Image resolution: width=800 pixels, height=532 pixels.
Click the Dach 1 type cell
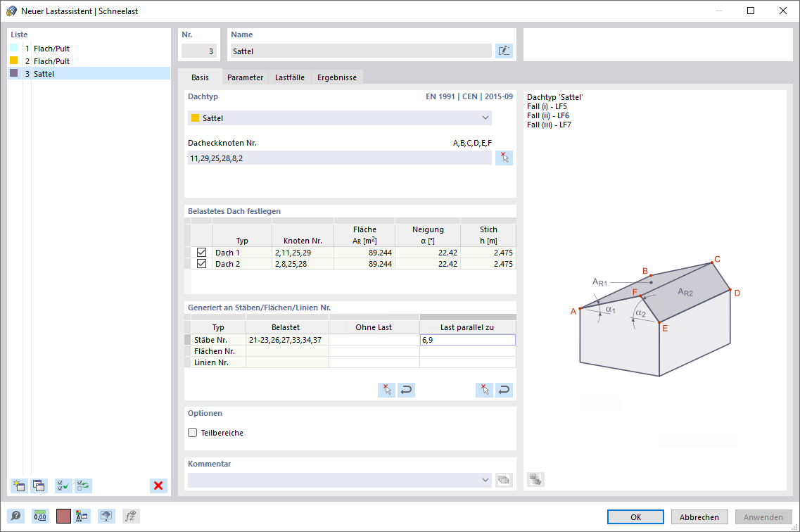242,253
